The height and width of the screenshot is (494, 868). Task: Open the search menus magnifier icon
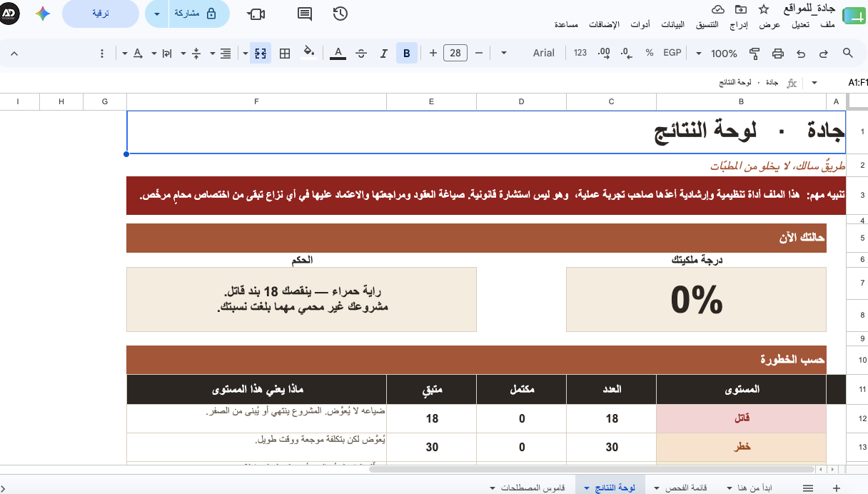(x=848, y=53)
